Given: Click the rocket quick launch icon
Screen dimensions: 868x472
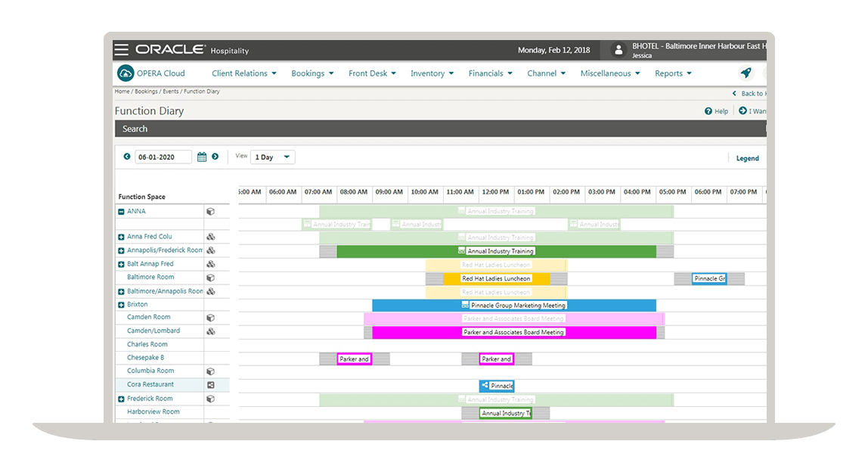Looking at the screenshot, I should tap(746, 73).
